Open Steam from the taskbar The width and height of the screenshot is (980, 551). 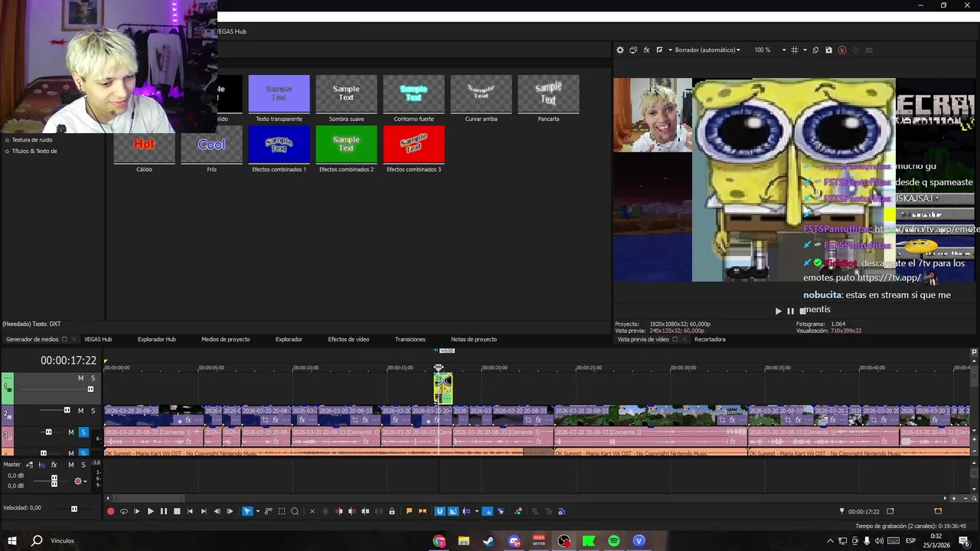488,541
